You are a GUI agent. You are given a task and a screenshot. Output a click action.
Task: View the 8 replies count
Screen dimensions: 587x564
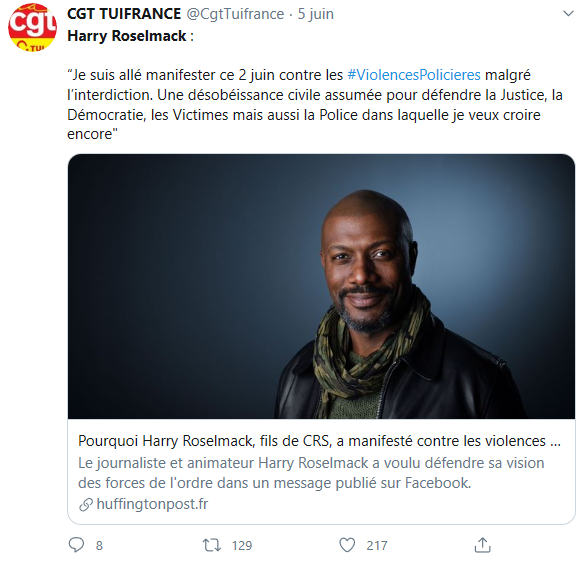(99, 546)
